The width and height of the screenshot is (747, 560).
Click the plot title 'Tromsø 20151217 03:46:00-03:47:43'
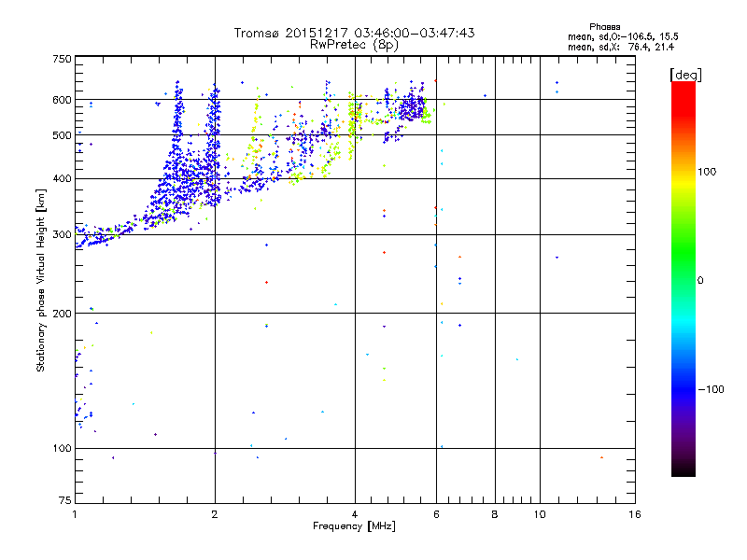(x=354, y=33)
